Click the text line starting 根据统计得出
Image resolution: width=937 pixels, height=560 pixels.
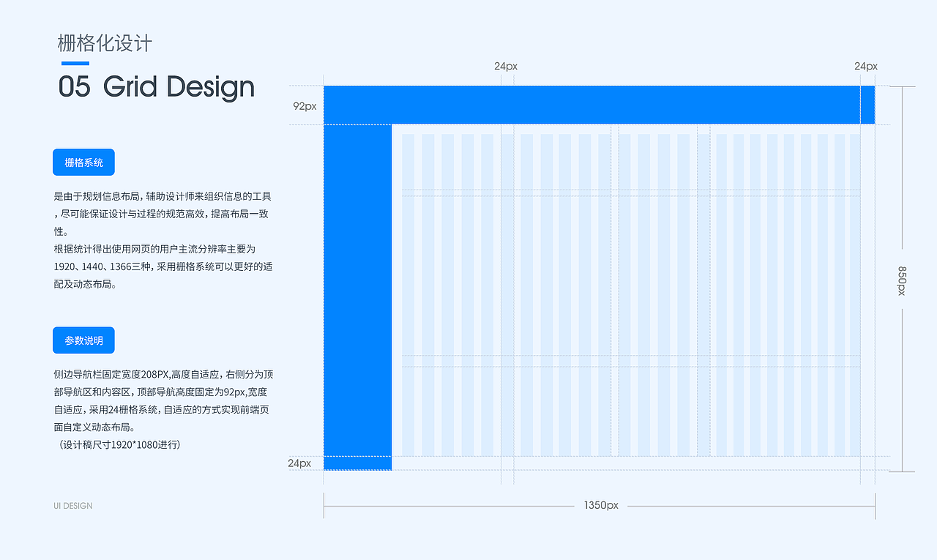(154, 249)
